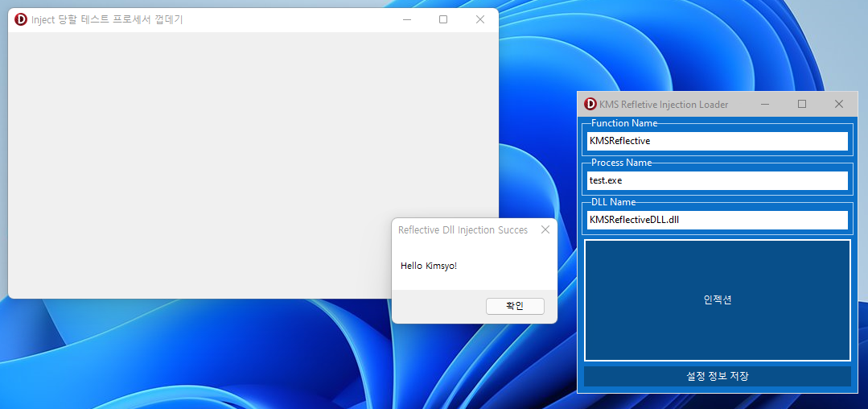Click 확인 in the Hello Kimsyo dialog
The image size is (868, 409).
coord(515,306)
